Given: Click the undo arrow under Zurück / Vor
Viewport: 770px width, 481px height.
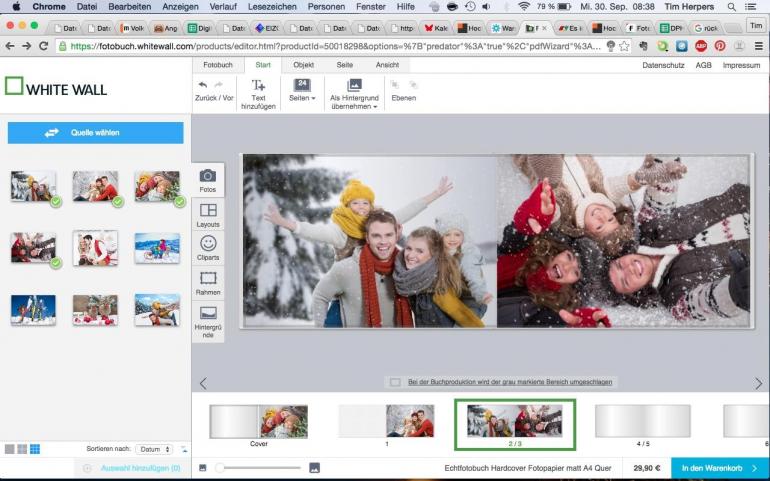Looking at the screenshot, I should coord(204,86).
